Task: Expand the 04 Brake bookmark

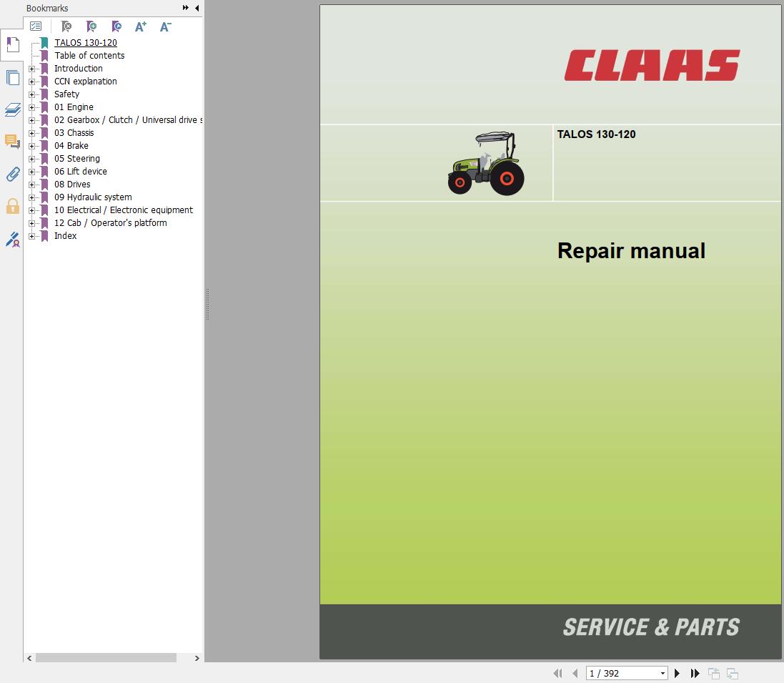Action: point(31,146)
